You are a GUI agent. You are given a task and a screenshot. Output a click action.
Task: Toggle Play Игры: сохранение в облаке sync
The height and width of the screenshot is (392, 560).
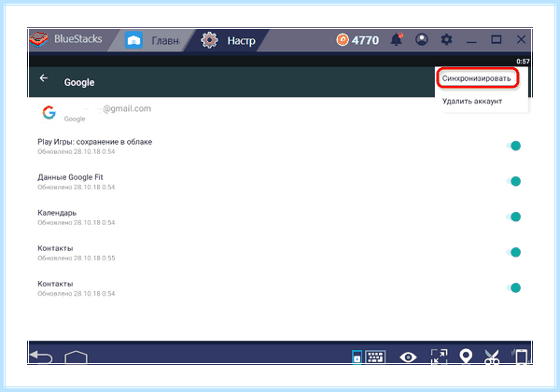point(514,146)
